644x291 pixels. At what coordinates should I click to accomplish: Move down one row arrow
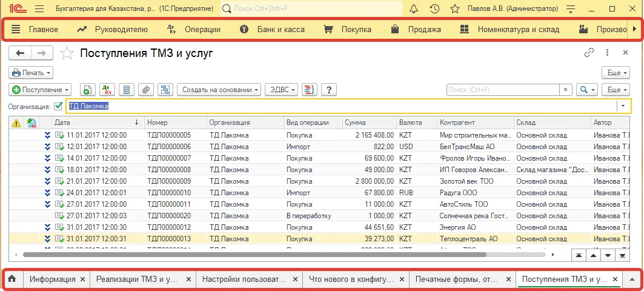608,255
